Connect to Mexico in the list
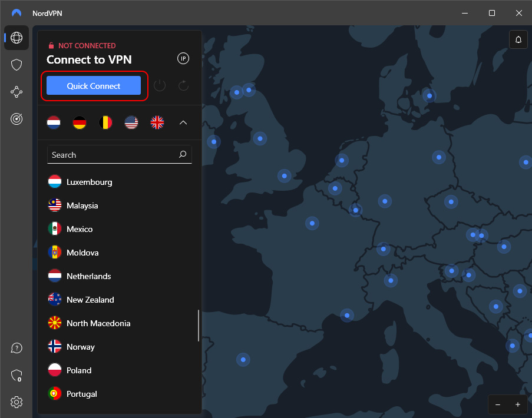The height and width of the screenshot is (418, 532). [120, 229]
